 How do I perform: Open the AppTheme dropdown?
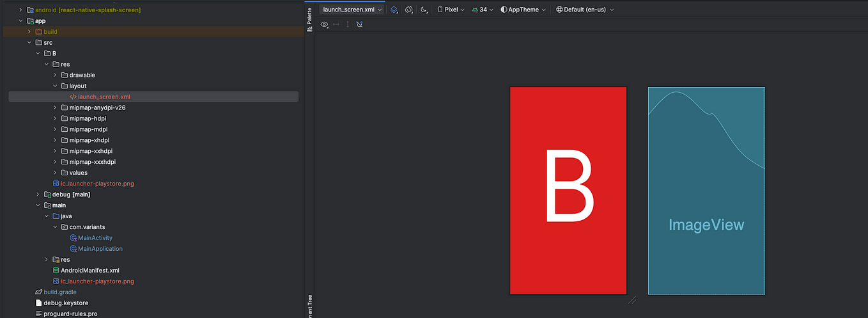[523, 10]
